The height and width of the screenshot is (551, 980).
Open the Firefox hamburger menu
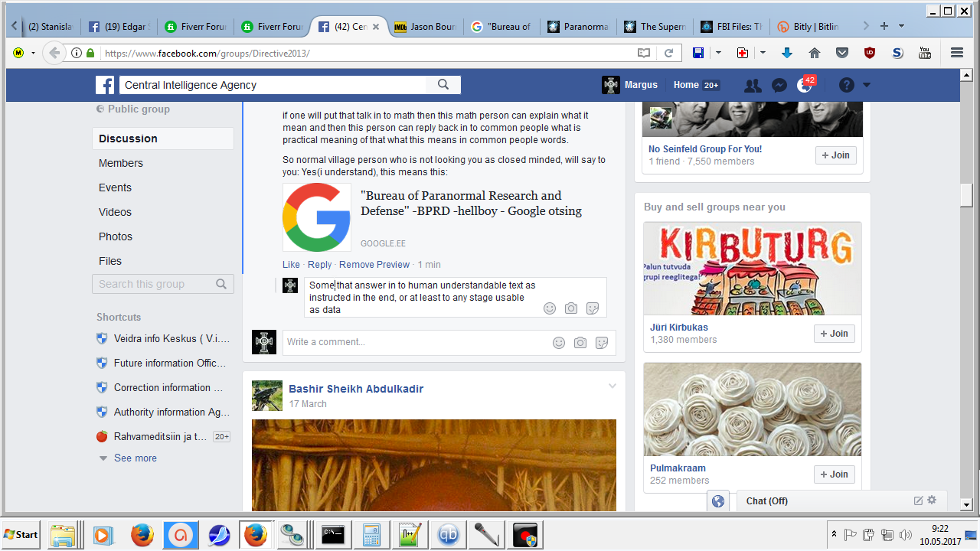[957, 53]
